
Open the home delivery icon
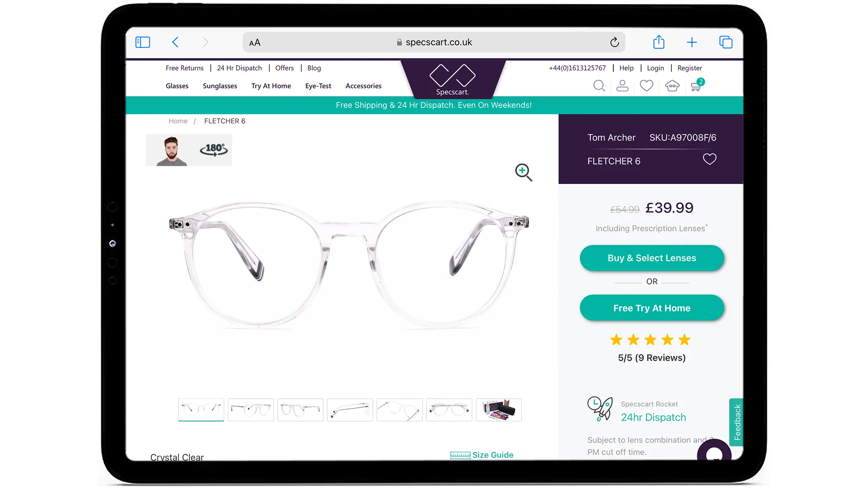tap(672, 86)
